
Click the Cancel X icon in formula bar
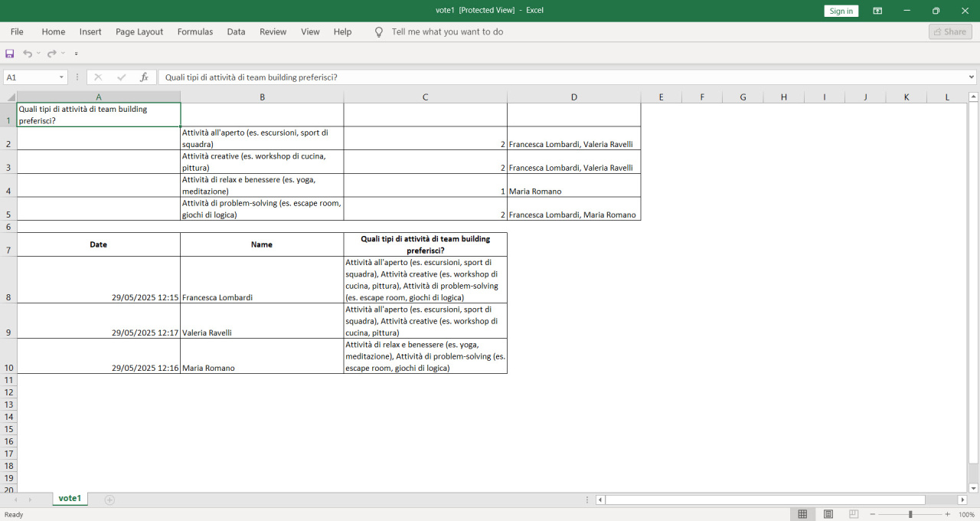pyautogui.click(x=98, y=77)
